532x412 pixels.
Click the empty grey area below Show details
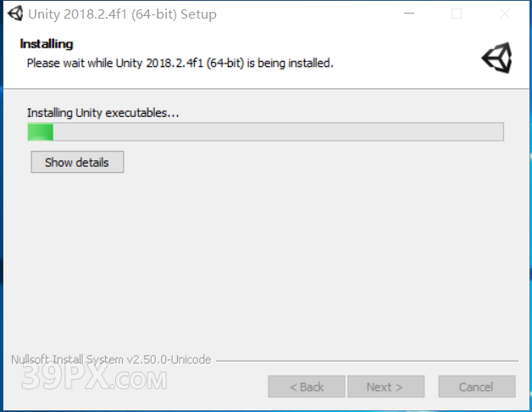click(x=266, y=259)
